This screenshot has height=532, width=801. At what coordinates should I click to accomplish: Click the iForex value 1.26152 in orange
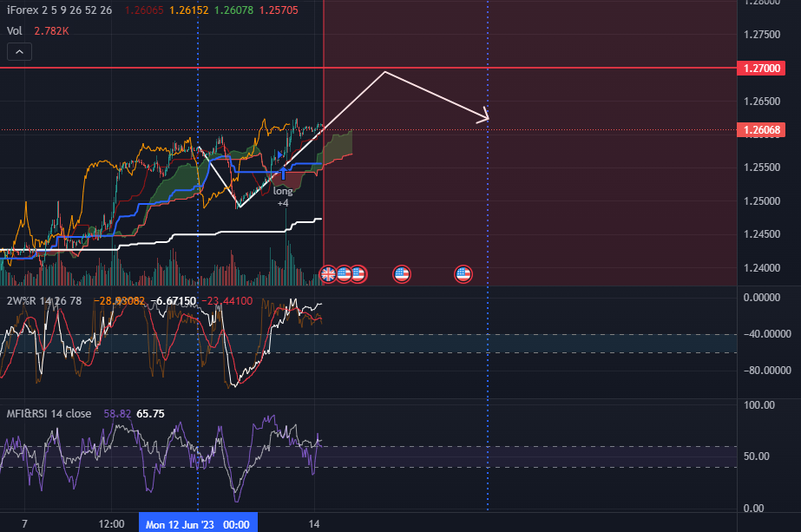[x=189, y=10]
